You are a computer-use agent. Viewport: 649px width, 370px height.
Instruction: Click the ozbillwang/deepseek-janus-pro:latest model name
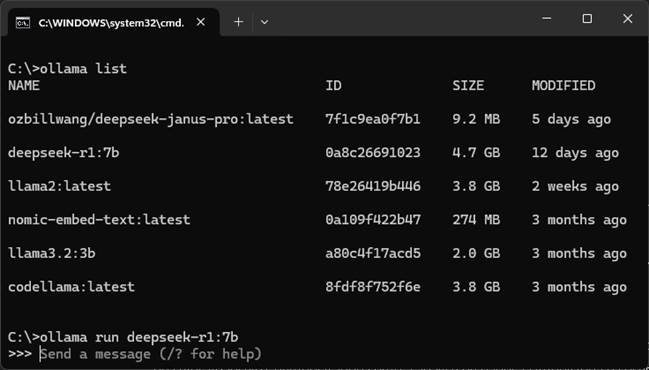151,119
